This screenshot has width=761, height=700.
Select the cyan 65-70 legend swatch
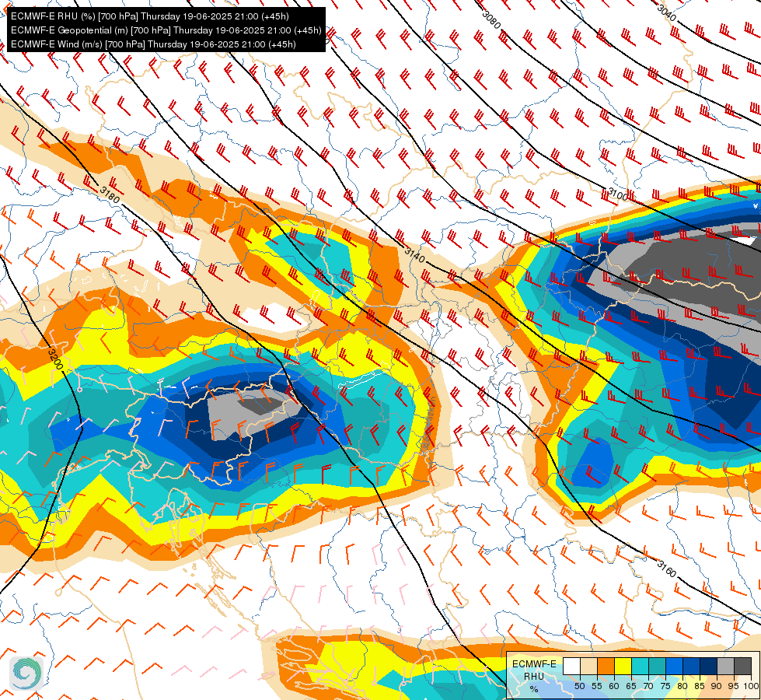[641, 666]
